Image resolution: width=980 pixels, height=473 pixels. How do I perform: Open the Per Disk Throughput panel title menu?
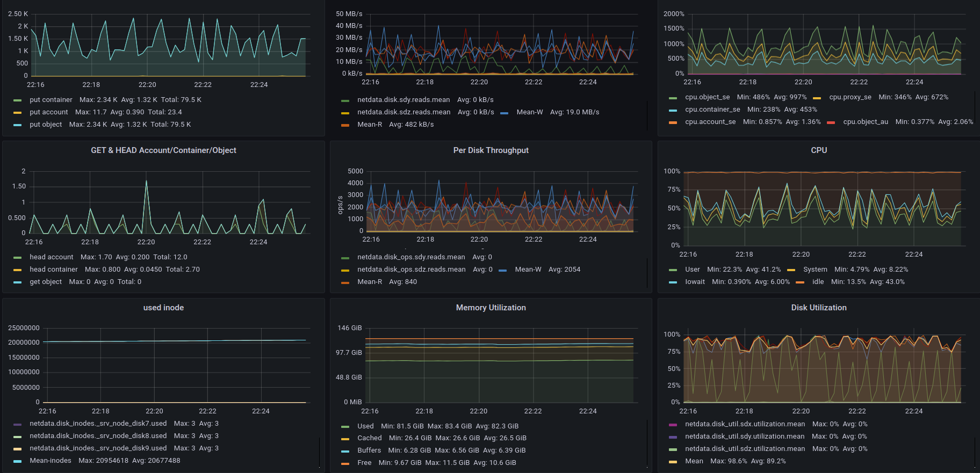click(x=491, y=150)
